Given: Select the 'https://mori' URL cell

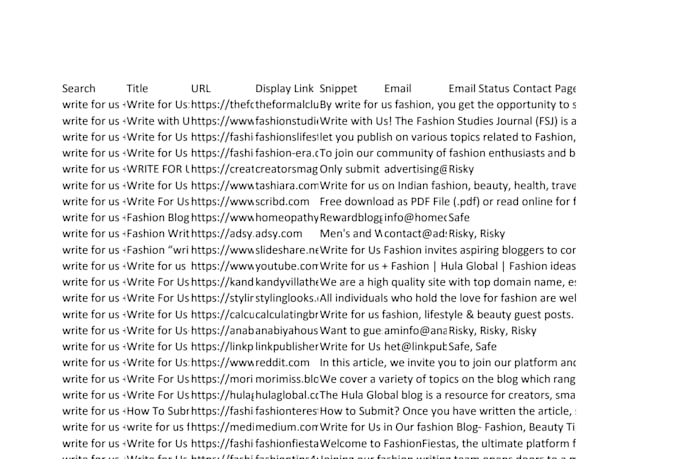Looking at the screenshot, I should point(222,380).
